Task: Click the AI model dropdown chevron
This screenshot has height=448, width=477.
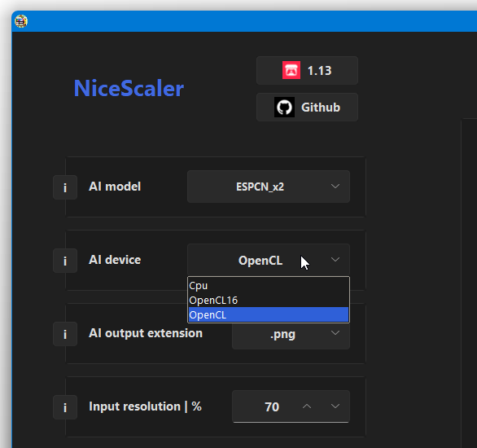Action: pos(335,187)
